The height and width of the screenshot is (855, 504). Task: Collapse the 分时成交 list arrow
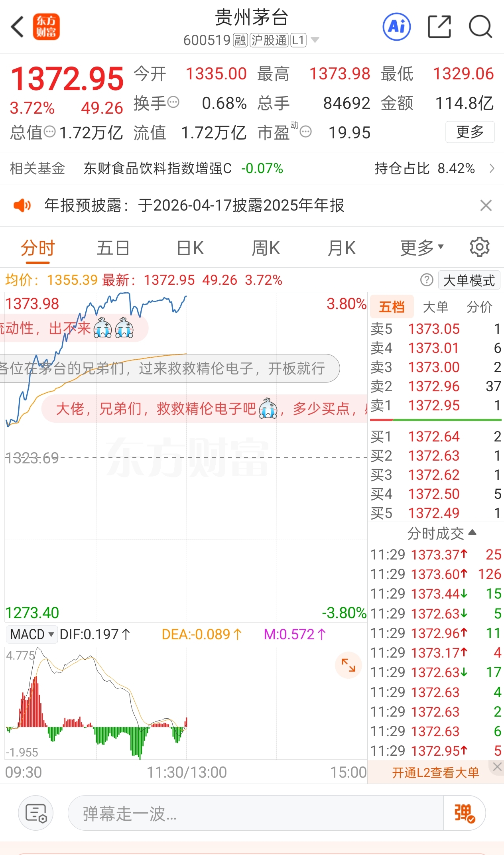[x=472, y=532]
